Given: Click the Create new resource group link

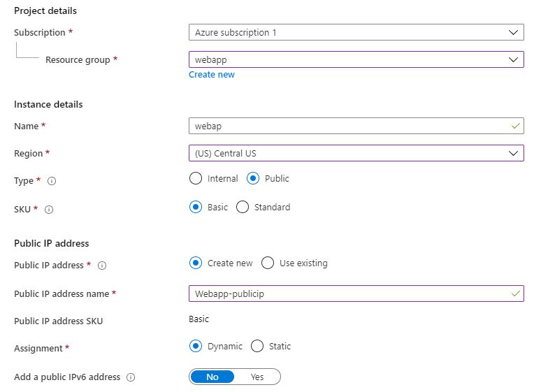Looking at the screenshot, I should click(x=212, y=75).
